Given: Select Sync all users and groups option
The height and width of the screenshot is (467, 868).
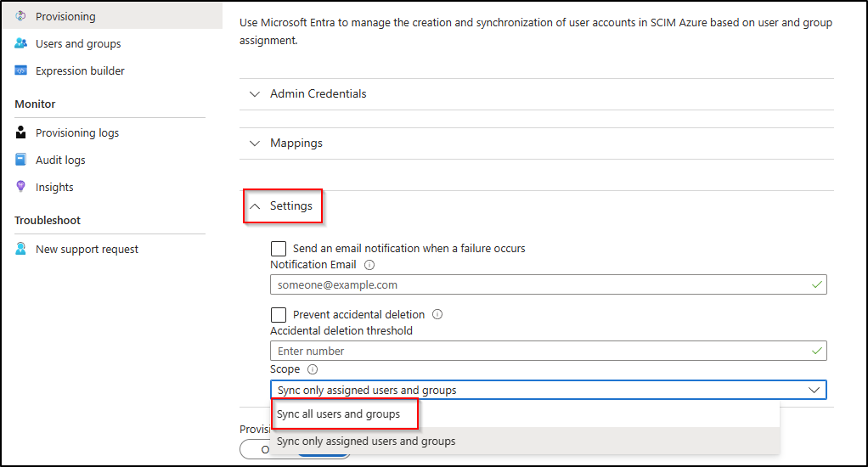Looking at the screenshot, I should coord(339,414).
